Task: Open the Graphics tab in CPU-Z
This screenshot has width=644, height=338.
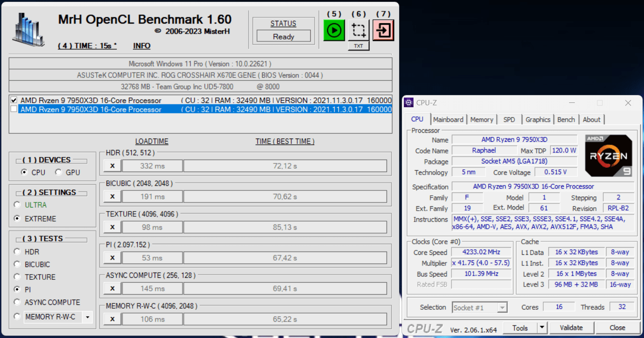Action: (x=538, y=119)
